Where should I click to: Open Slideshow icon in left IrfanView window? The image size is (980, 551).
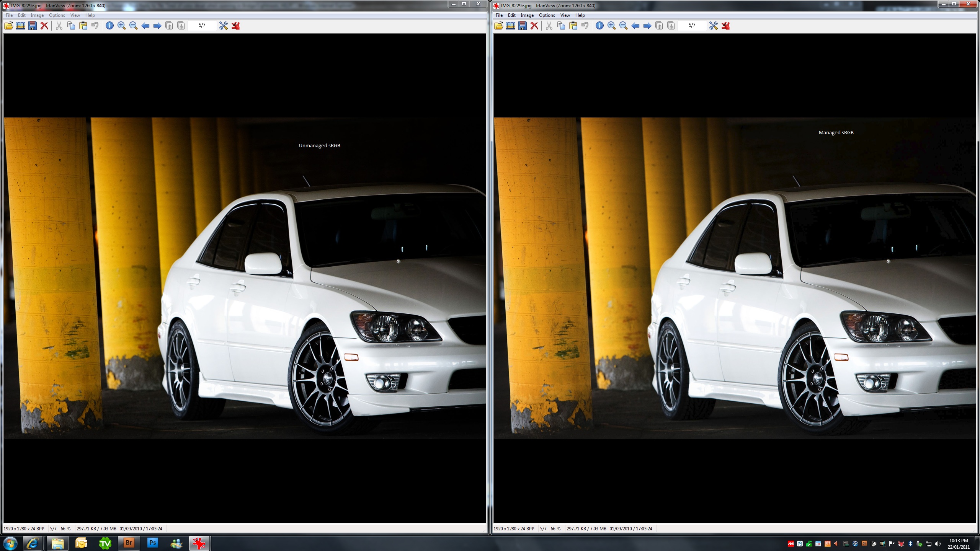coord(21,26)
